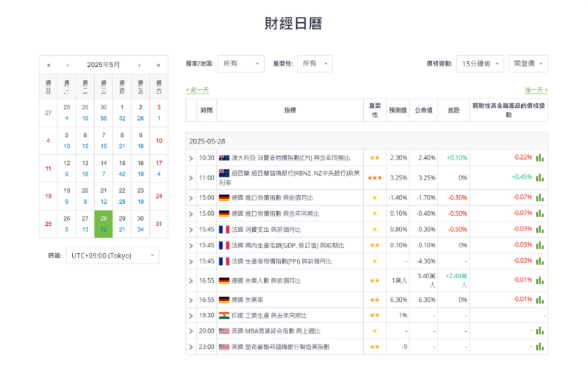The image size is (588, 368).
Task: Click bar chart icon for US Richmond Fed index
Action: [x=540, y=347]
